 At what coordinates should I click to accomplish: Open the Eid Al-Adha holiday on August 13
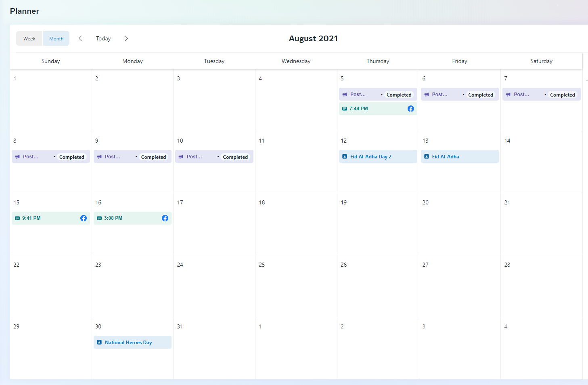(x=460, y=156)
